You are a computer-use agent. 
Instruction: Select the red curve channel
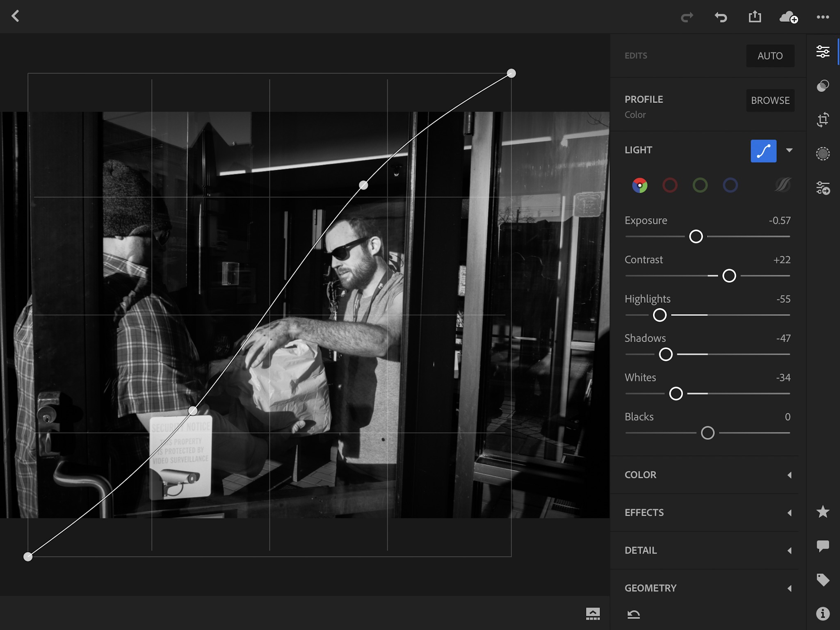click(670, 185)
